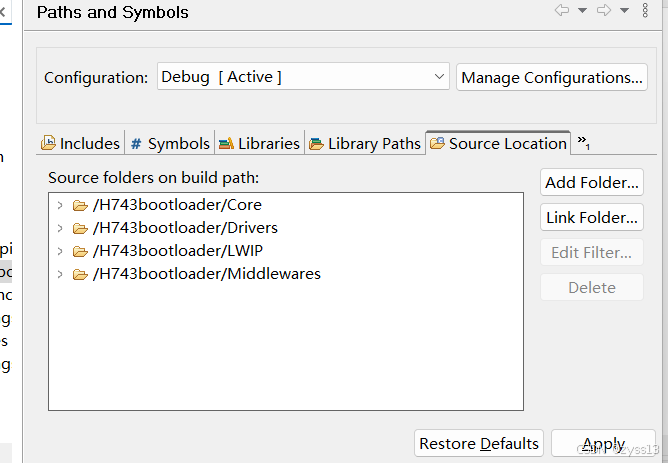Image resolution: width=668 pixels, height=463 pixels.
Task: Click the Symbols tab hash icon
Action: (136, 144)
